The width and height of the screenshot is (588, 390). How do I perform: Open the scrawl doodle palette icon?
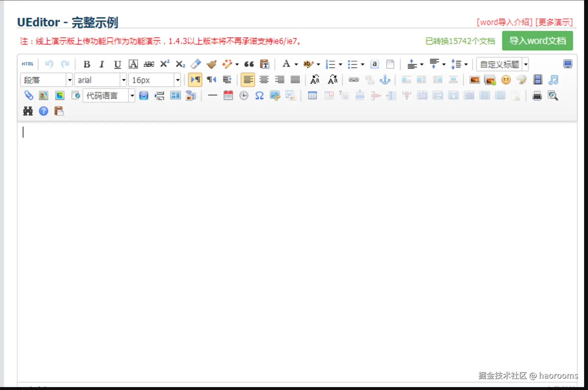(522, 80)
